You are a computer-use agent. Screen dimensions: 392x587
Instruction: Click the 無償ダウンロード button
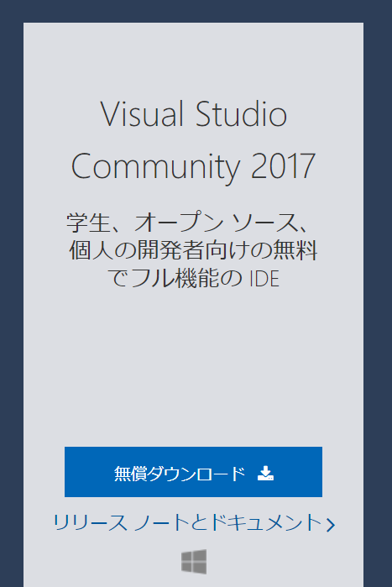coord(193,472)
